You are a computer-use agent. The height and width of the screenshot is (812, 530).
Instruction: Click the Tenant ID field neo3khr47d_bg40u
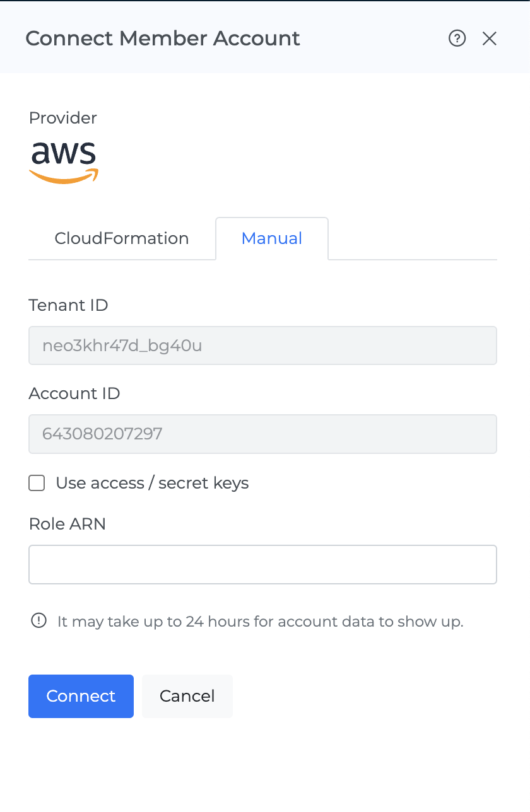click(262, 345)
